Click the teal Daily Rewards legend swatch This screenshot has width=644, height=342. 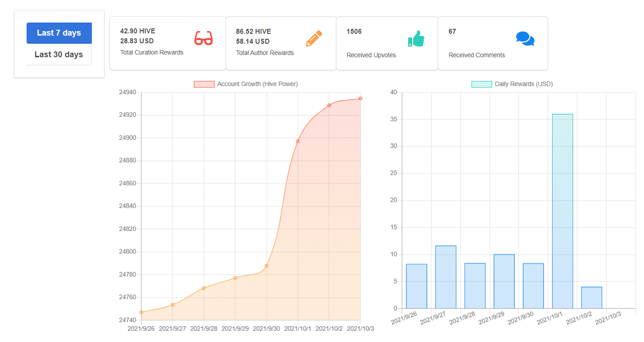tap(481, 84)
